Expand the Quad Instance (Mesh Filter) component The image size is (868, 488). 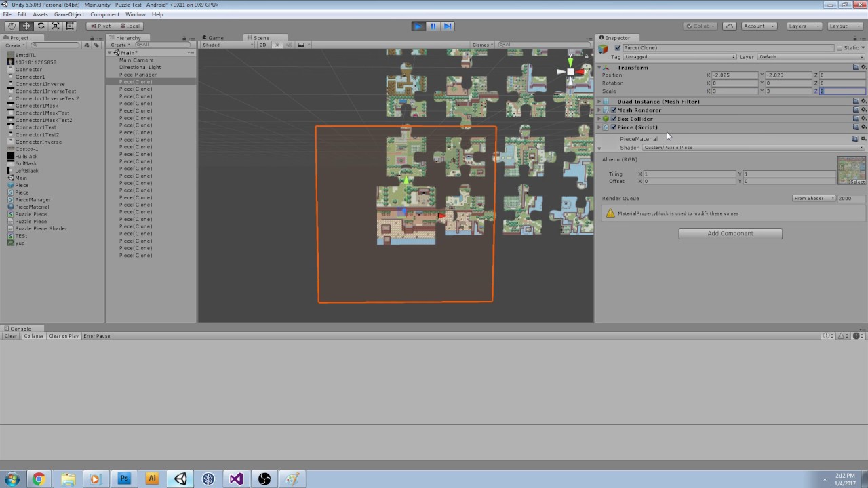599,102
